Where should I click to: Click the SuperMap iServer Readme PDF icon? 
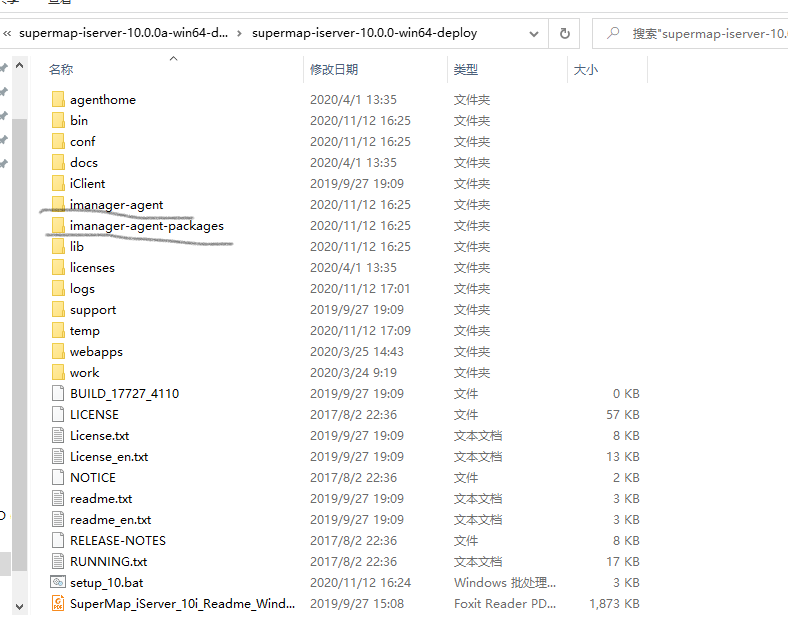click(x=58, y=603)
